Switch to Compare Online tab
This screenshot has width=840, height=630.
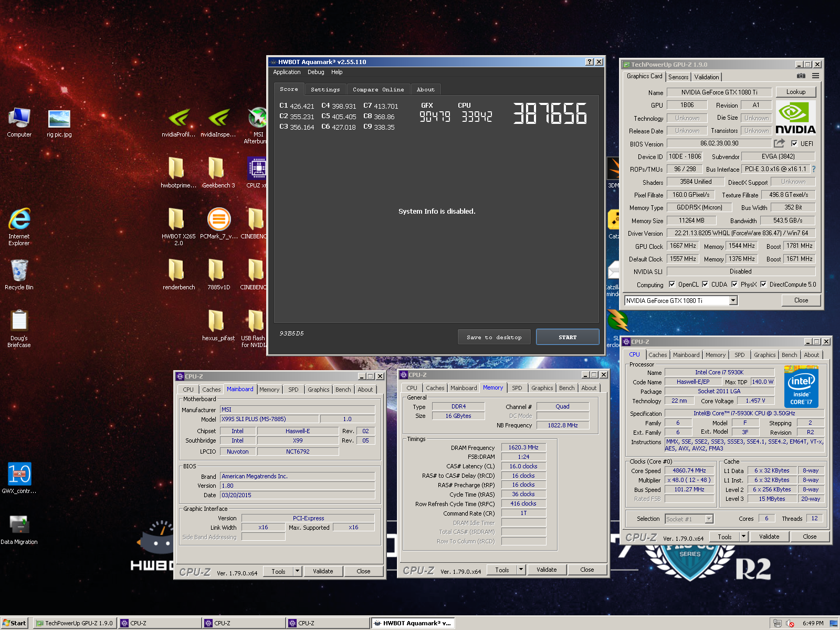378,90
